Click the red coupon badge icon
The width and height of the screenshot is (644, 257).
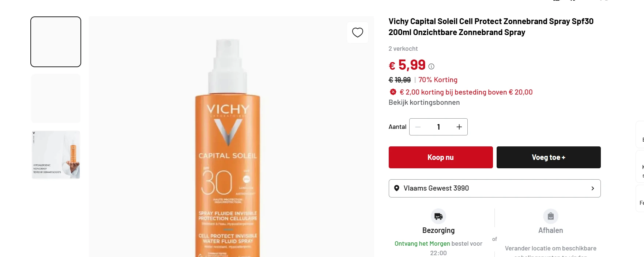coord(393,92)
